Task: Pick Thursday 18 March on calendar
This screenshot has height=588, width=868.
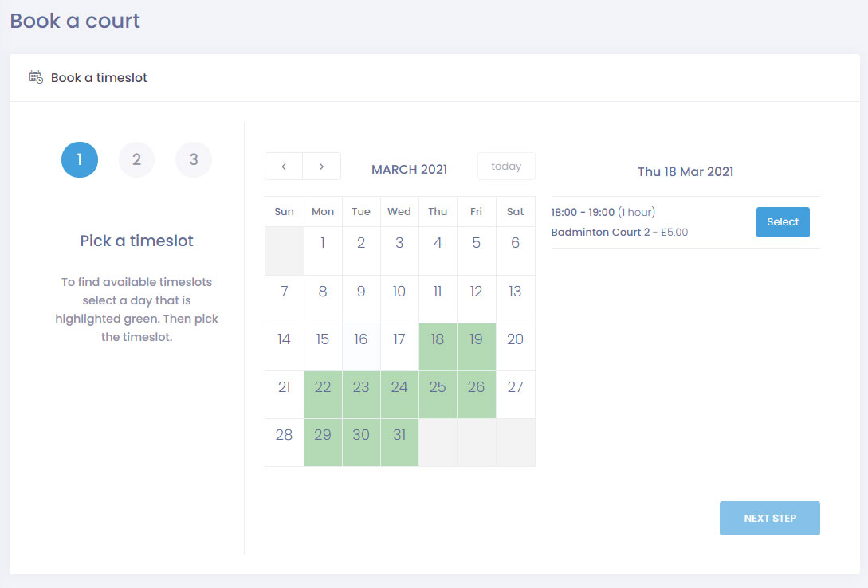Action: point(438,347)
